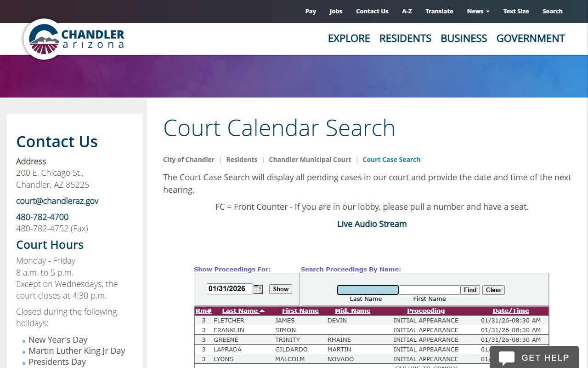Click the Court Calendar Search heading
The width and height of the screenshot is (588, 368).
[x=279, y=128]
